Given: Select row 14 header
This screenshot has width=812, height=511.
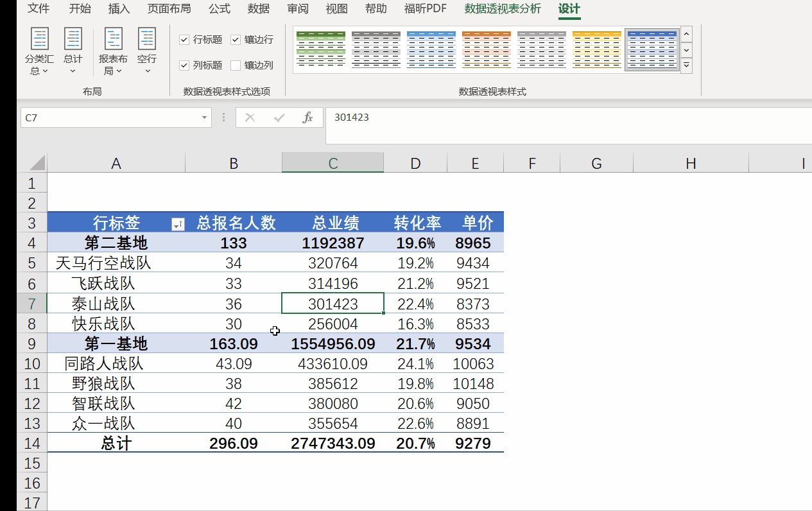Looking at the screenshot, I should tap(31, 443).
